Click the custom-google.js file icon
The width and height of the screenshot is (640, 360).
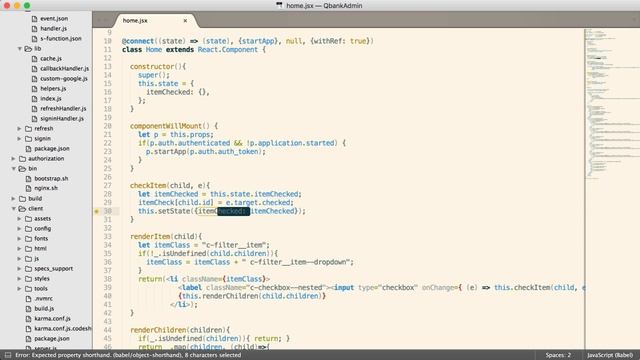(34, 78)
